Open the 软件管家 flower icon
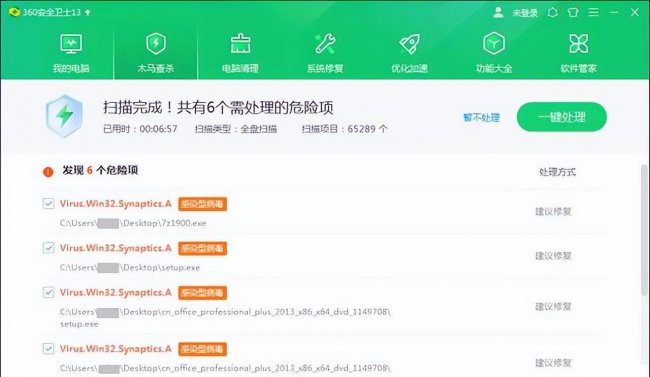The height and width of the screenshot is (377, 650). (x=579, y=44)
